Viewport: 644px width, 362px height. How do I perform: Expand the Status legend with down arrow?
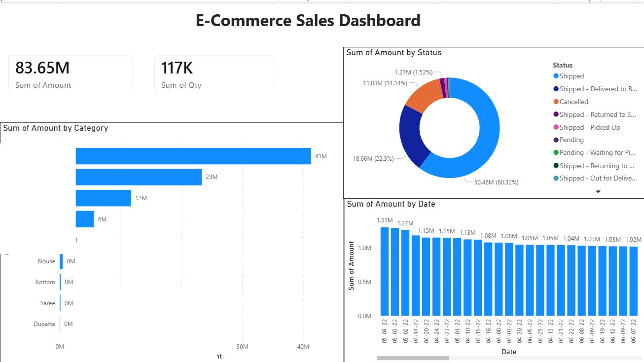pyautogui.click(x=598, y=191)
